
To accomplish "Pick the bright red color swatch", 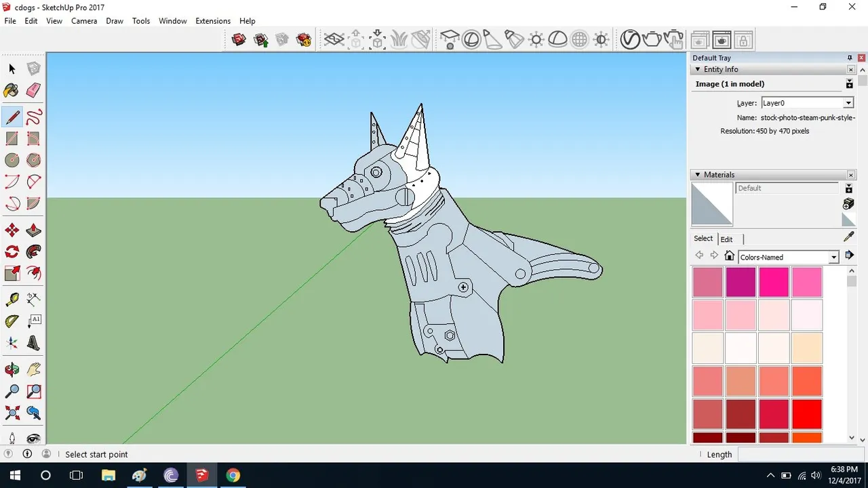I will pyautogui.click(x=806, y=414).
